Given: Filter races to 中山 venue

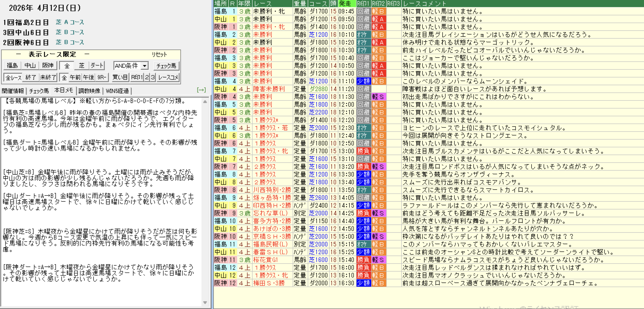Looking at the screenshot, I should click(30, 66).
